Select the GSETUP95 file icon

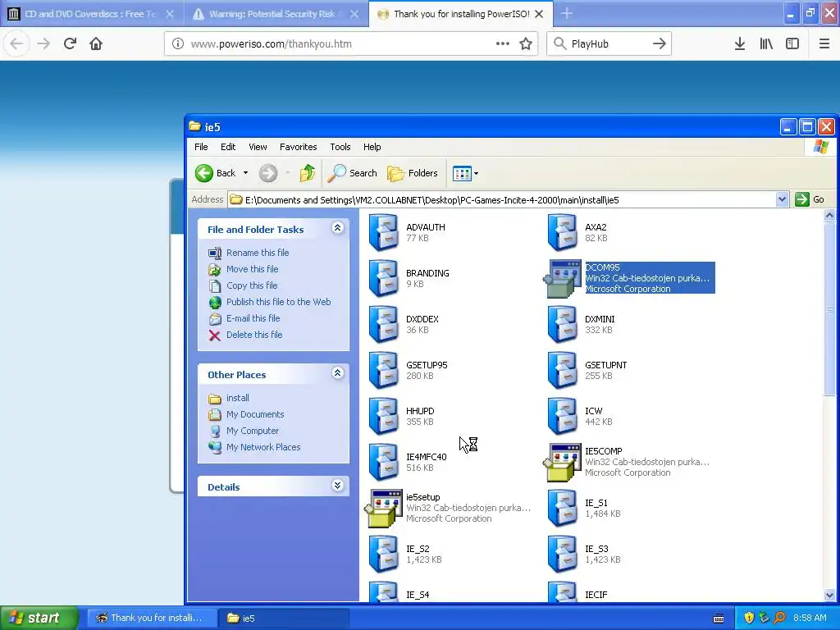(384, 371)
